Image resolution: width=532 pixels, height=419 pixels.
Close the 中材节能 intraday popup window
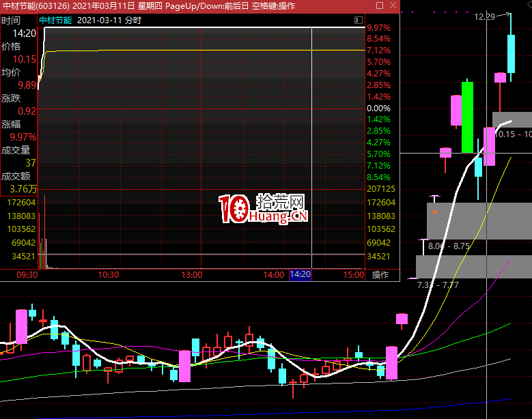click(x=393, y=5)
